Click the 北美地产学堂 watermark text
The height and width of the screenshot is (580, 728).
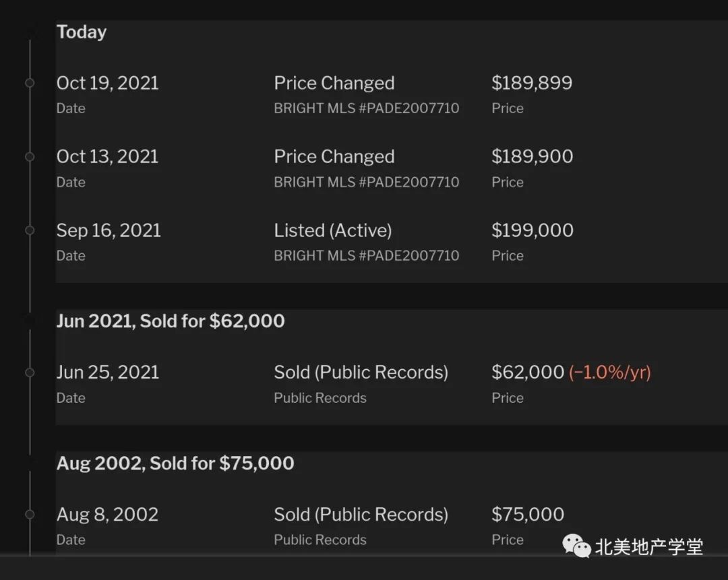(x=648, y=547)
